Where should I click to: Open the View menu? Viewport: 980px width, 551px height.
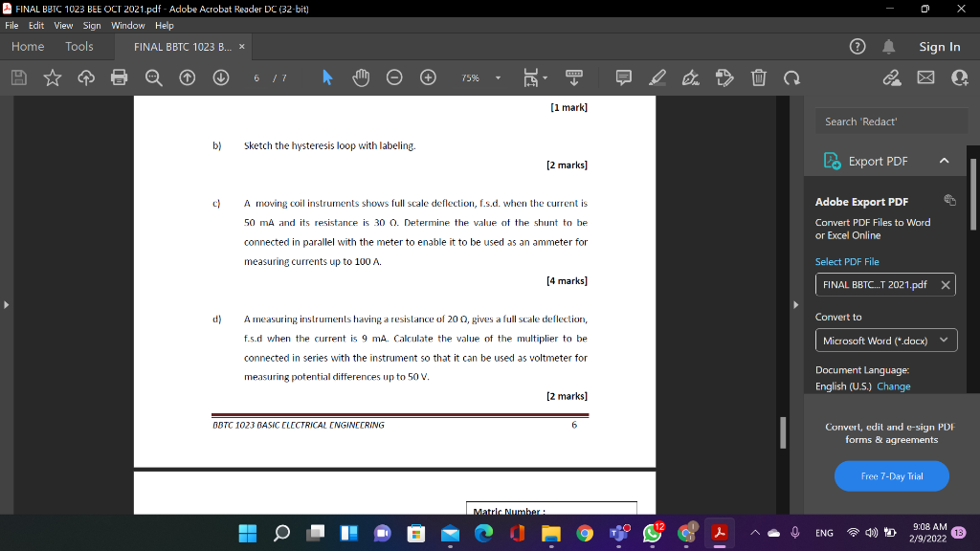click(63, 26)
